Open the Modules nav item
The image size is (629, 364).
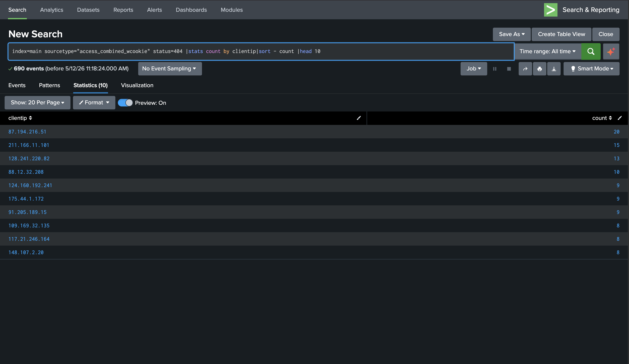click(232, 10)
